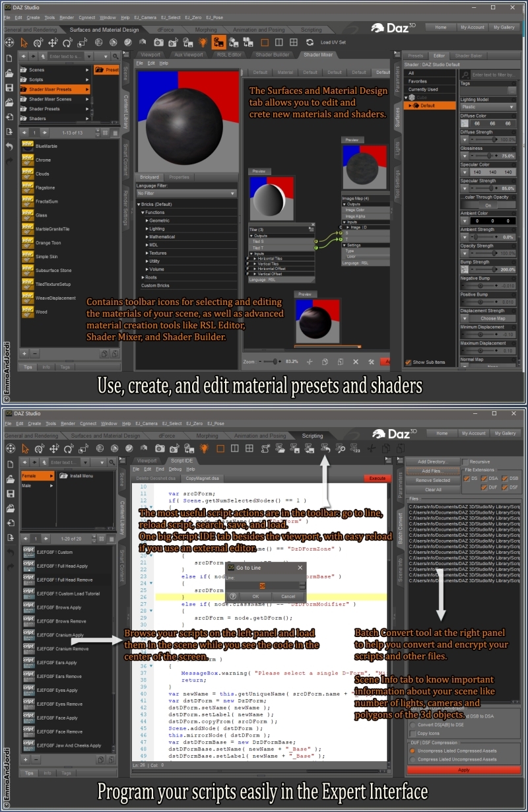Adjust Shader Mixer zoom slider
This screenshot has width=528, height=812.
coord(271,362)
